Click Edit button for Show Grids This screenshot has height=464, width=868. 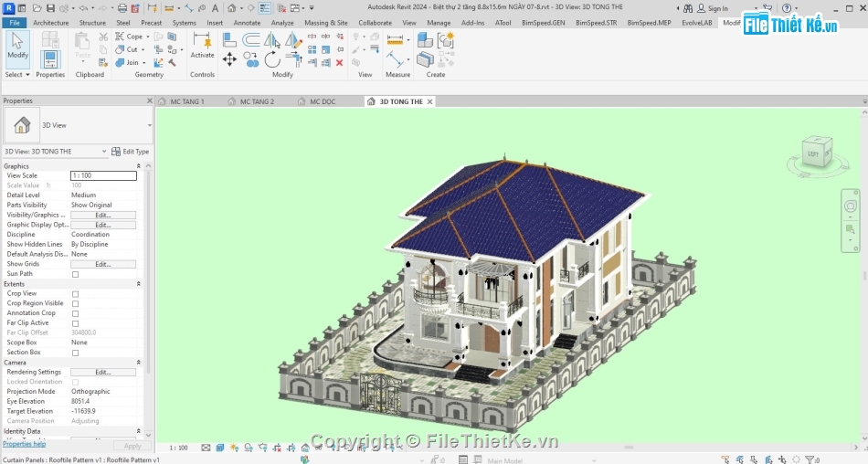pyautogui.click(x=103, y=264)
